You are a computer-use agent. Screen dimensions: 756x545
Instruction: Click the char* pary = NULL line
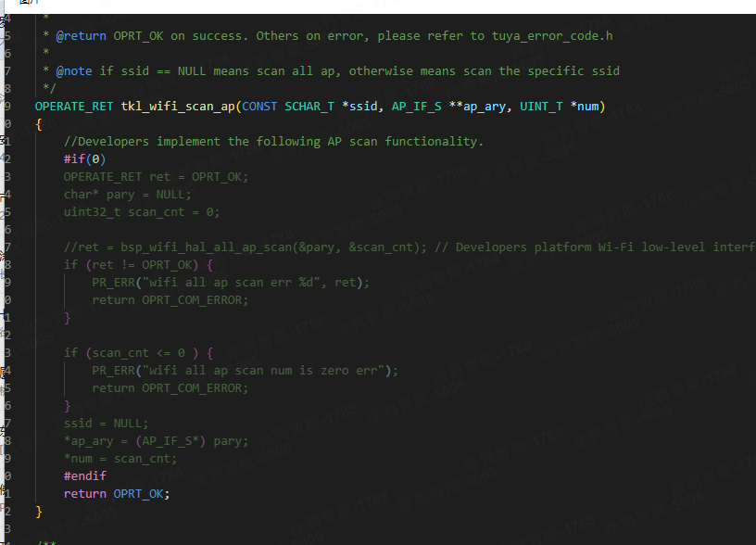pos(127,195)
